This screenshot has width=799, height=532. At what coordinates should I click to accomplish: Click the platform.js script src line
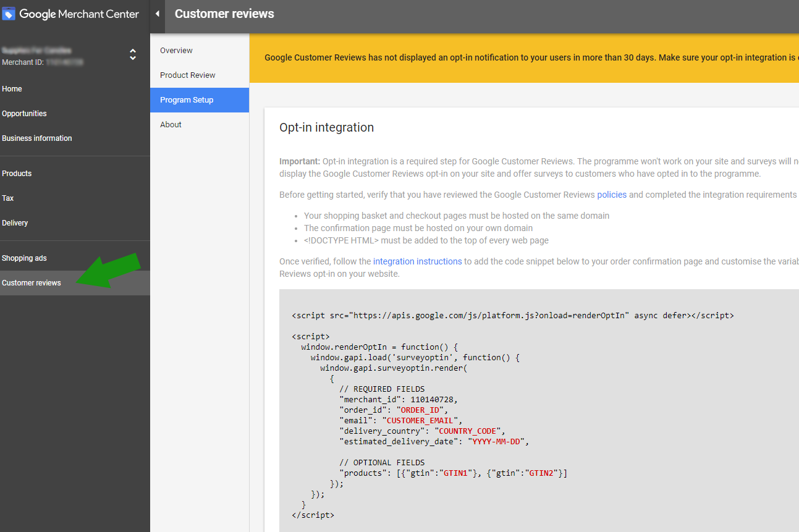(513, 315)
